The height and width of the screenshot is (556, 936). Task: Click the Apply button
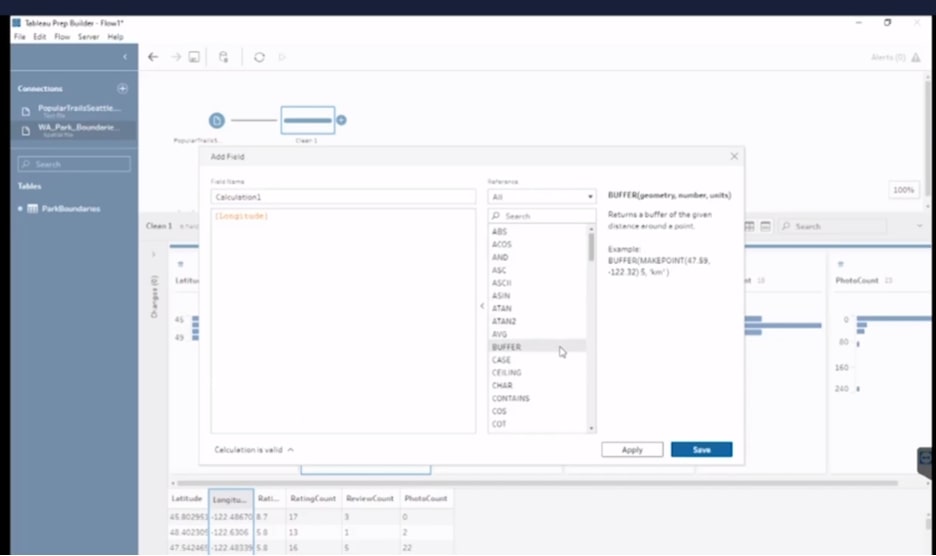point(632,450)
